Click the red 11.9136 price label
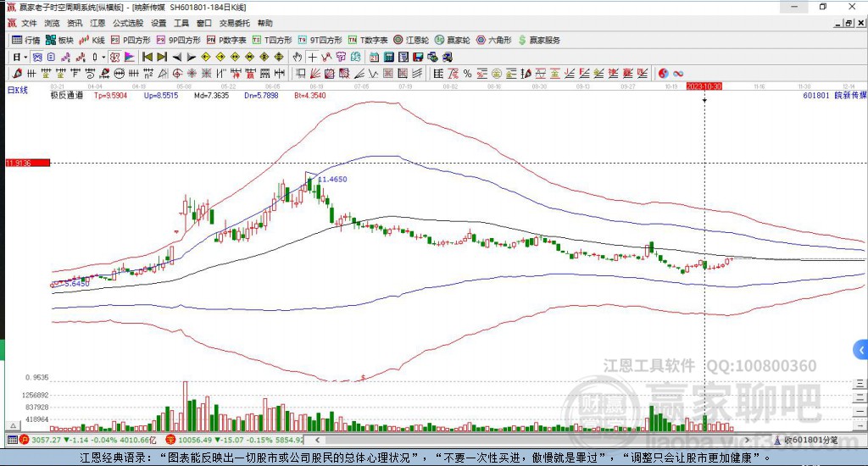Image resolution: width=868 pixels, height=466 pixels. (28, 163)
